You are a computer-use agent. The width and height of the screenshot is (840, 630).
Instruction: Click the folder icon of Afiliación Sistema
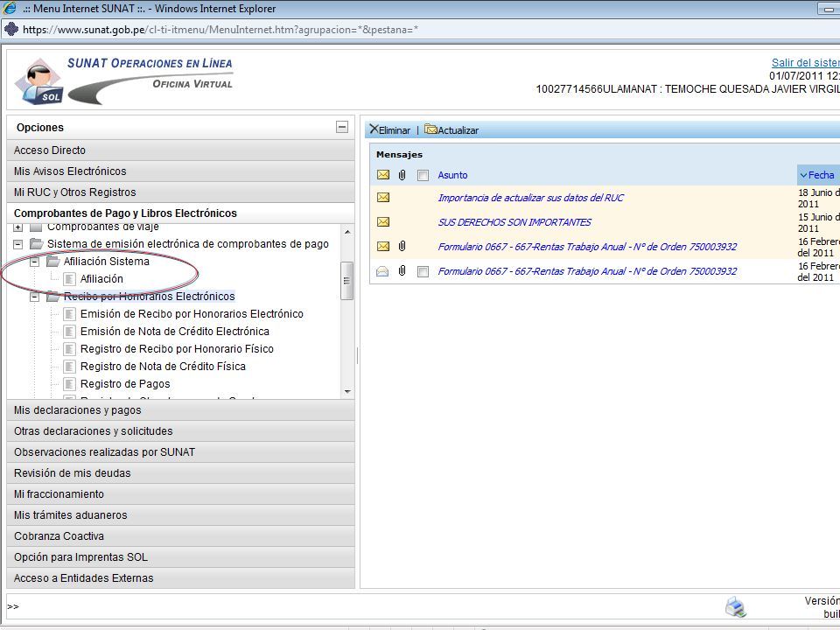(x=53, y=262)
